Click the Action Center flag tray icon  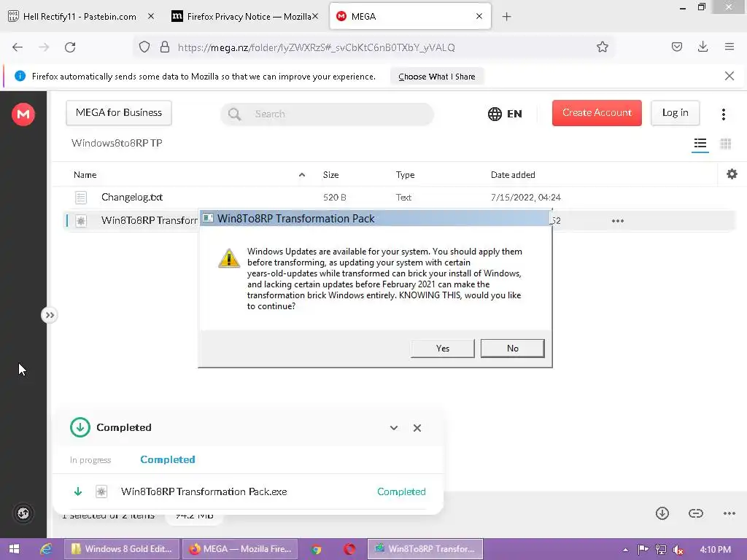tap(643, 550)
